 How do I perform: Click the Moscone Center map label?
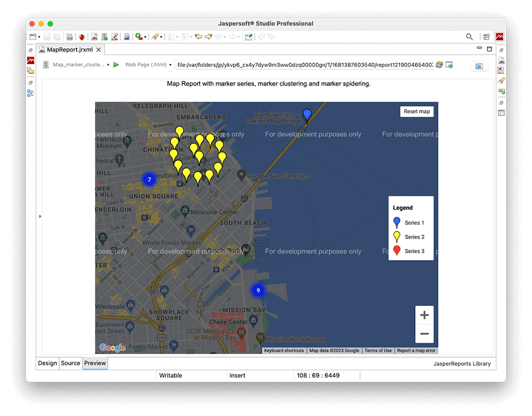click(x=214, y=212)
